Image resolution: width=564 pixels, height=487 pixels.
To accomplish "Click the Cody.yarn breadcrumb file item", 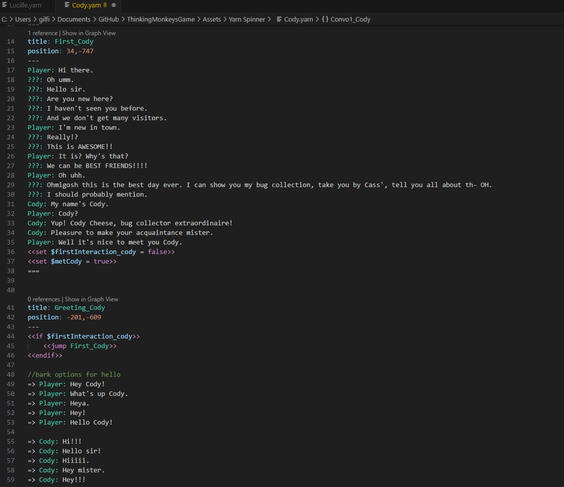I will pos(298,19).
